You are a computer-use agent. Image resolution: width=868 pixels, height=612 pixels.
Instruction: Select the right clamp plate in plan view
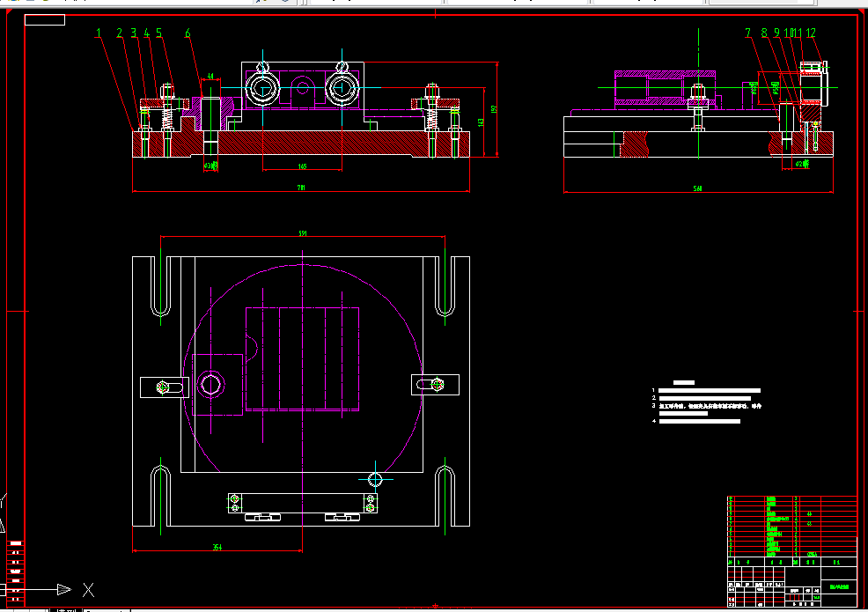435,384
